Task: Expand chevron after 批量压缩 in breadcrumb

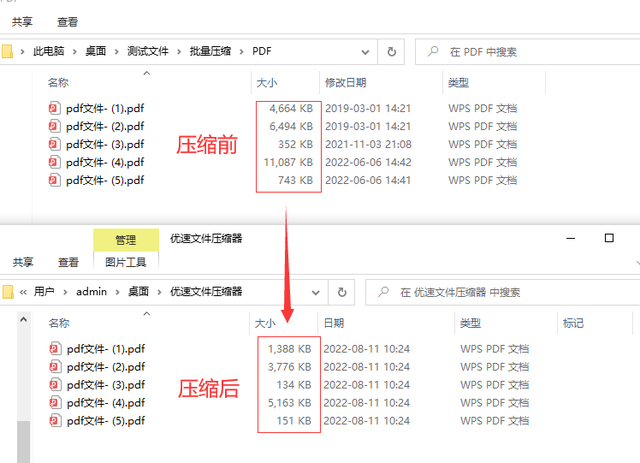Action: pos(242,52)
